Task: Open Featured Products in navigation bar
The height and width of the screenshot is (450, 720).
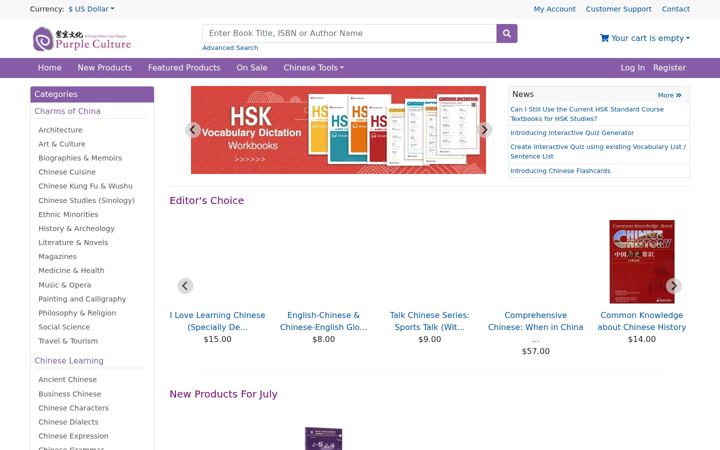Action: 184,68
